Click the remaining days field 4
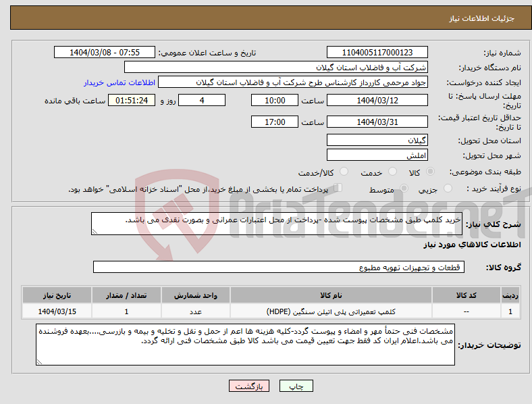This screenshot has width=532, height=404. click(x=202, y=100)
